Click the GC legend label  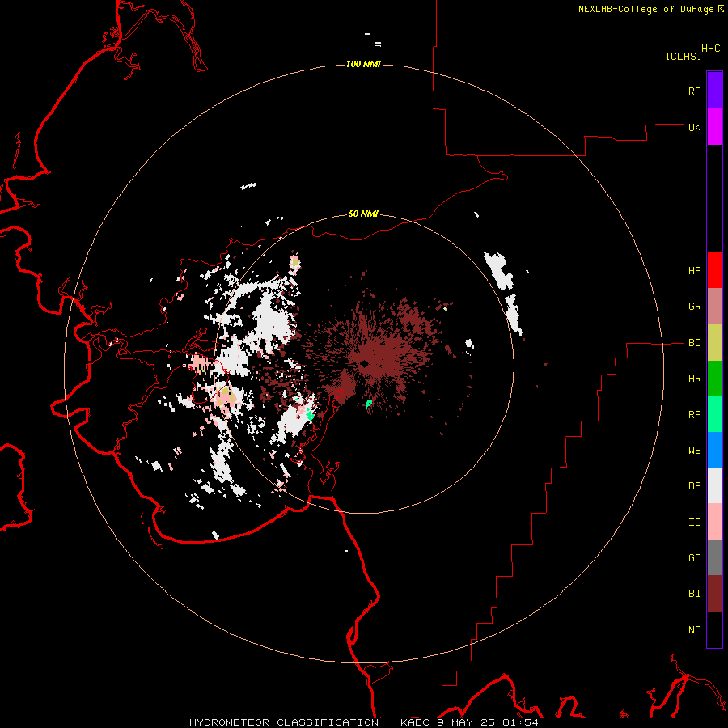(695, 558)
